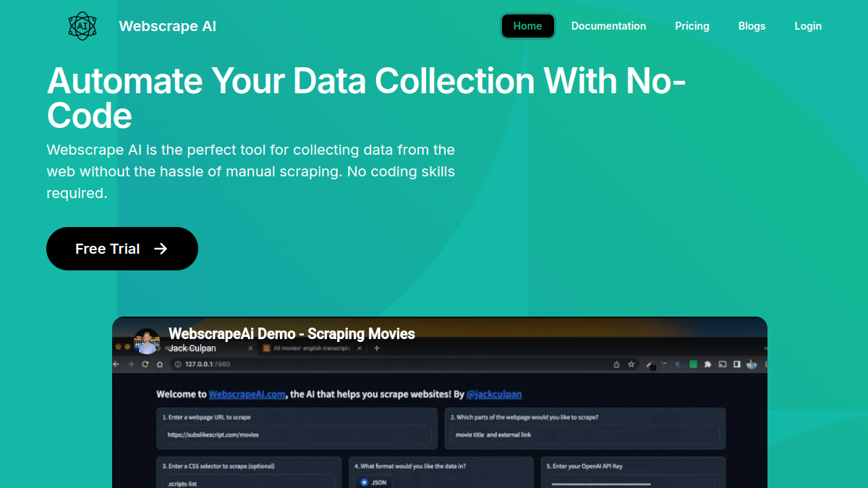Click the Jack Culpan channel avatar
Image resolution: width=868 pixels, height=488 pixels.
[x=147, y=341]
